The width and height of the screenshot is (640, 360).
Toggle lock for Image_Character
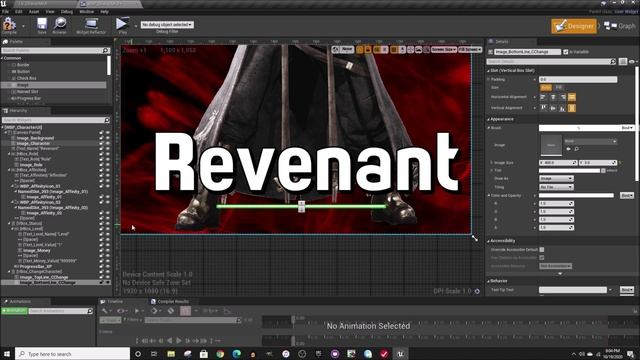[101, 143]
